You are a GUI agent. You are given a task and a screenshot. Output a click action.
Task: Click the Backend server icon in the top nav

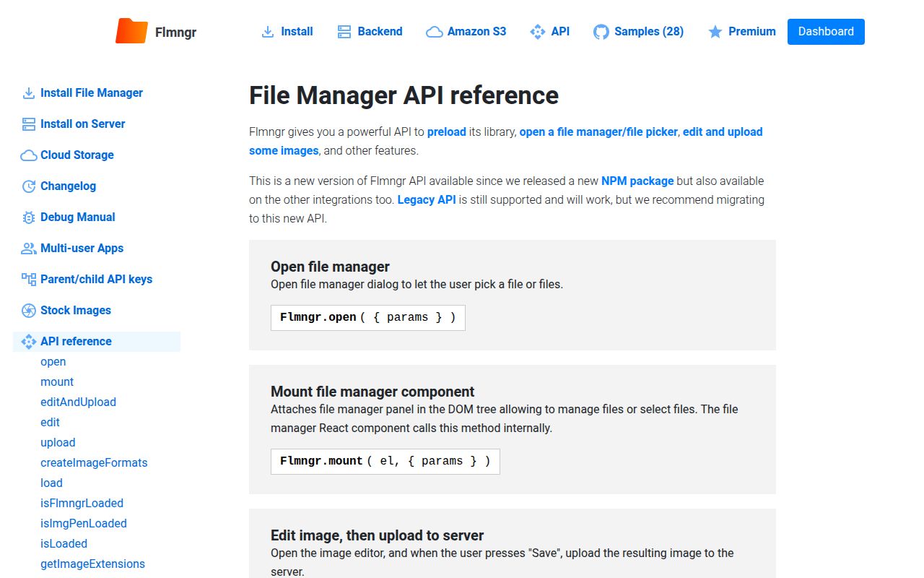pyautogui.click(x=344, y=32)
